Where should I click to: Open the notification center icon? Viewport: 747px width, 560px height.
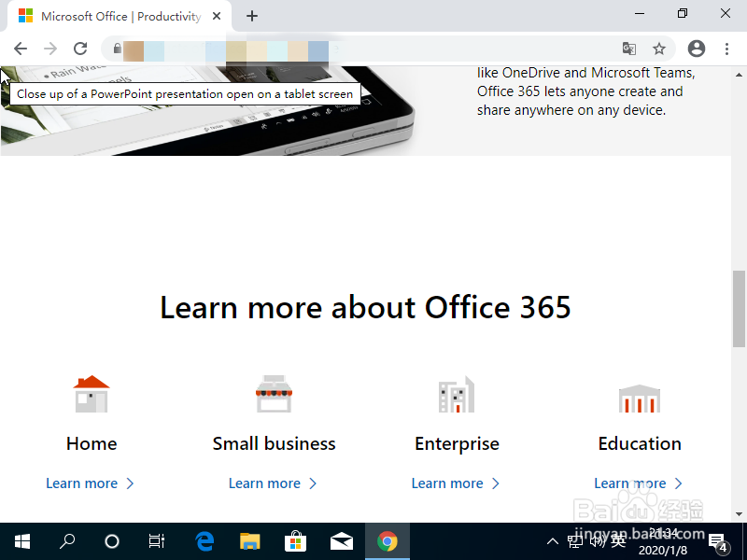[718, 542]
